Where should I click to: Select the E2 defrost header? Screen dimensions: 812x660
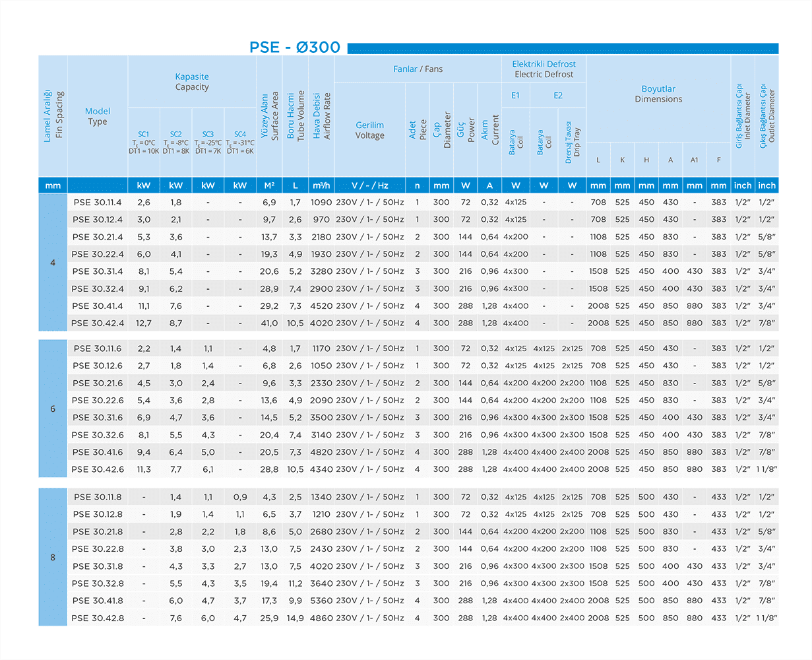(558, 95)
